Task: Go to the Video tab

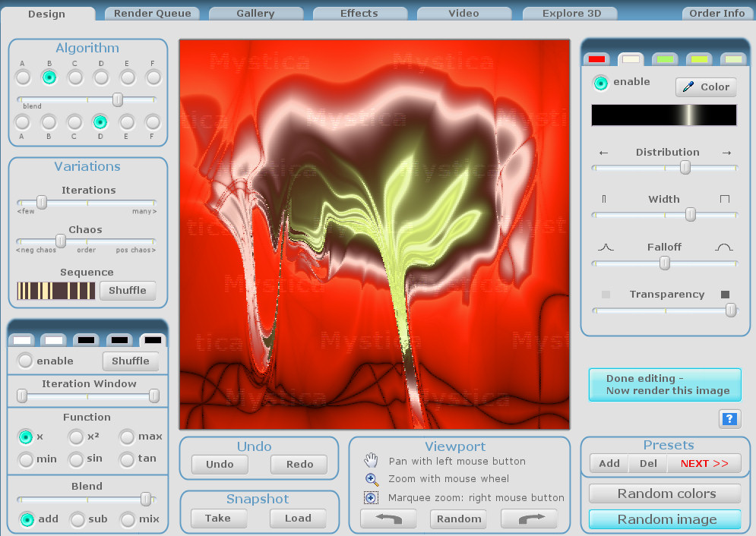Action: tap(463, 14)
